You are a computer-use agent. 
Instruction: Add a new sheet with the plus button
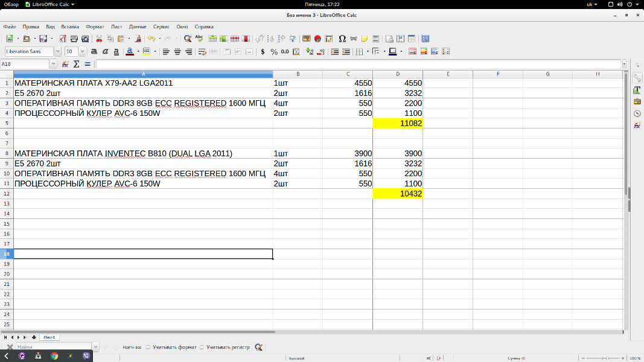point(34,337)
